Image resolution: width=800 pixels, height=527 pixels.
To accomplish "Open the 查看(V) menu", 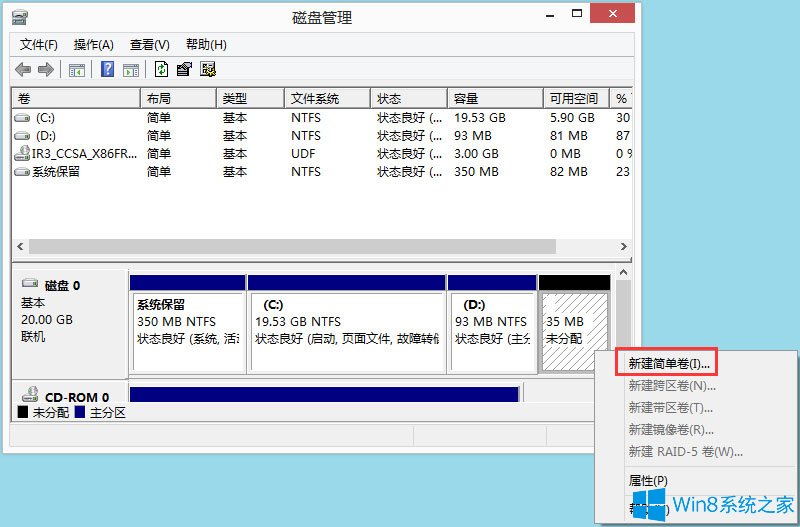I will point(149,45).
